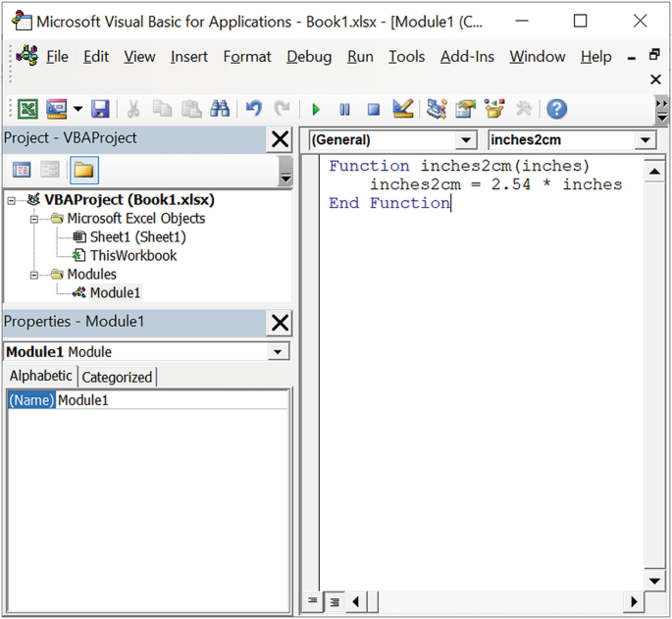Open Microsoft Visual Basic Help icon
This screenshot has height=619, width=672.
[556, 110]
